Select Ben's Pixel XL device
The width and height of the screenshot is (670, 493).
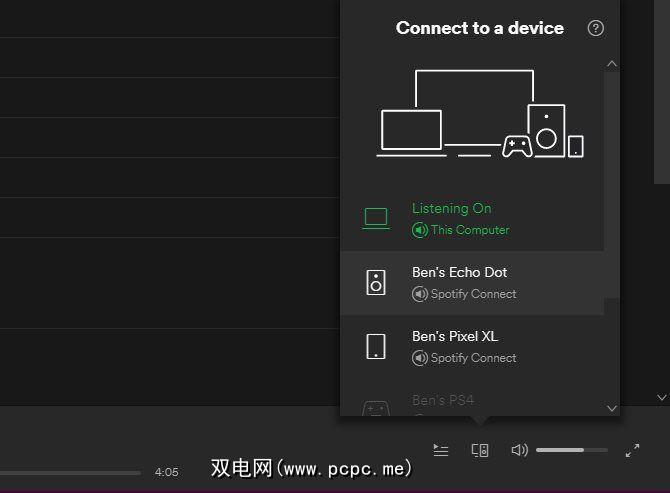pos(454,336)
